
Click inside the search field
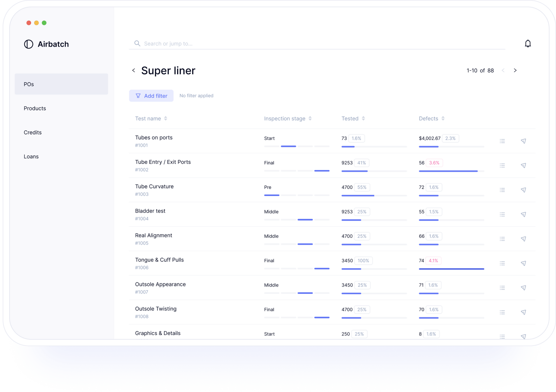(250, 43)
